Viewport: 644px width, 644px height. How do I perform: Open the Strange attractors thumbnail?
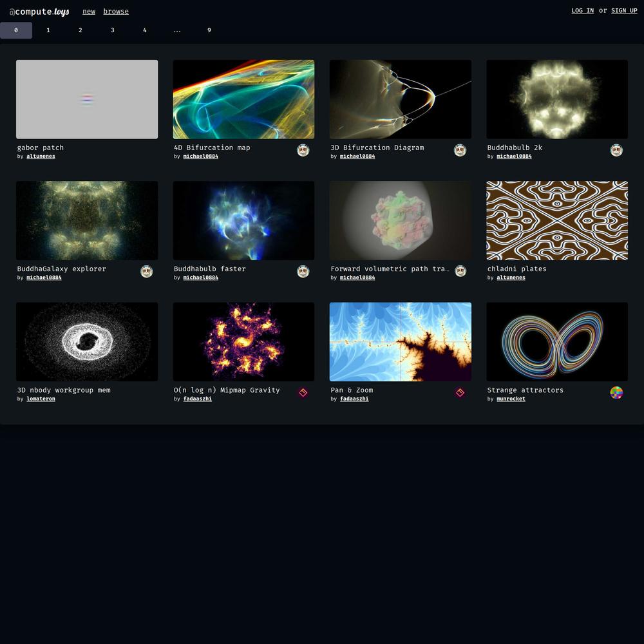pos(557,342)
